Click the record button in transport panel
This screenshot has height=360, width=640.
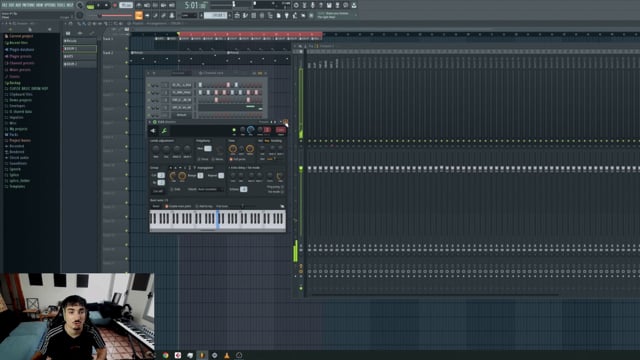click(x=115, y=5)
